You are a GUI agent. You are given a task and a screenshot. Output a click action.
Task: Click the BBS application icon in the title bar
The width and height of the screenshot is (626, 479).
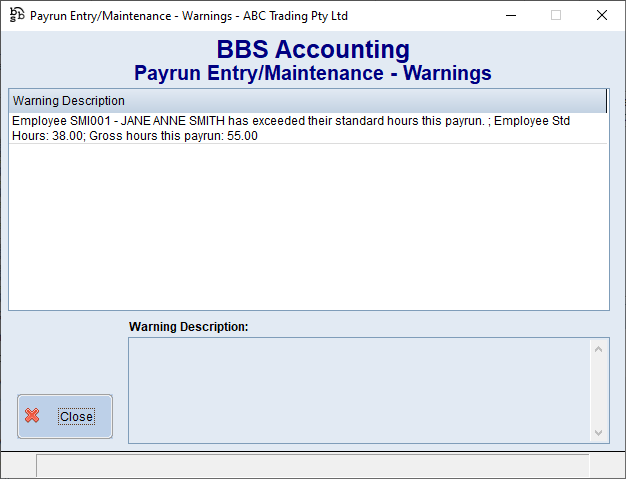[x=16, y=15]
